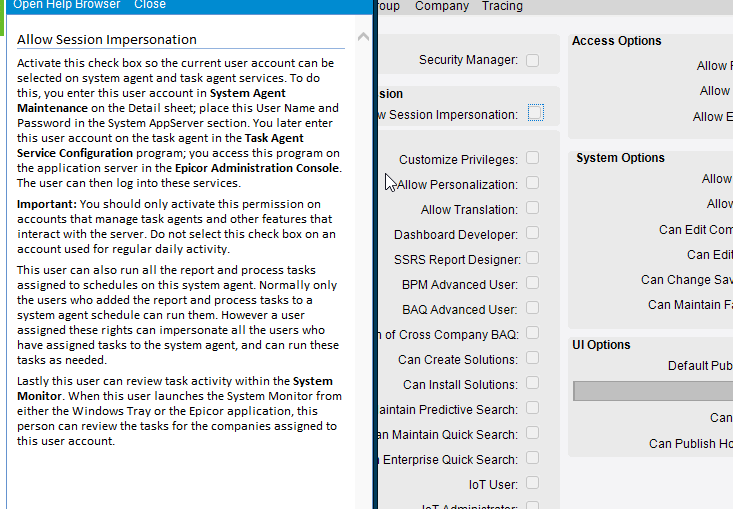Enable the IoT User checkbox
733x509 pixels.
533,483
